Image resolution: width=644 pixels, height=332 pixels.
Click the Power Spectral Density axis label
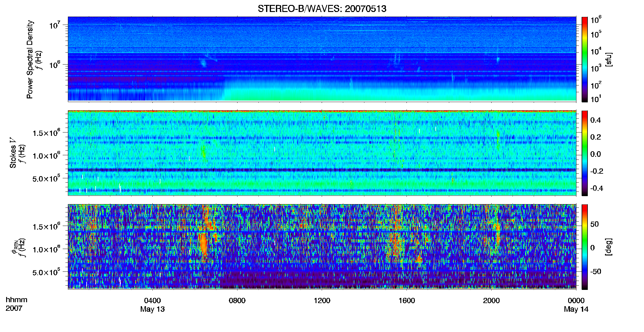tap(30, 59)
